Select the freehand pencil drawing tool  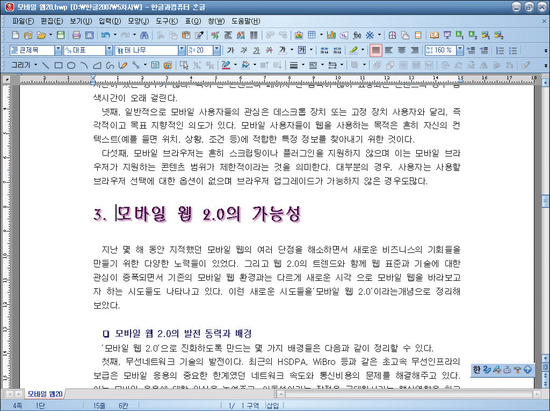click(x=123, y=65)
